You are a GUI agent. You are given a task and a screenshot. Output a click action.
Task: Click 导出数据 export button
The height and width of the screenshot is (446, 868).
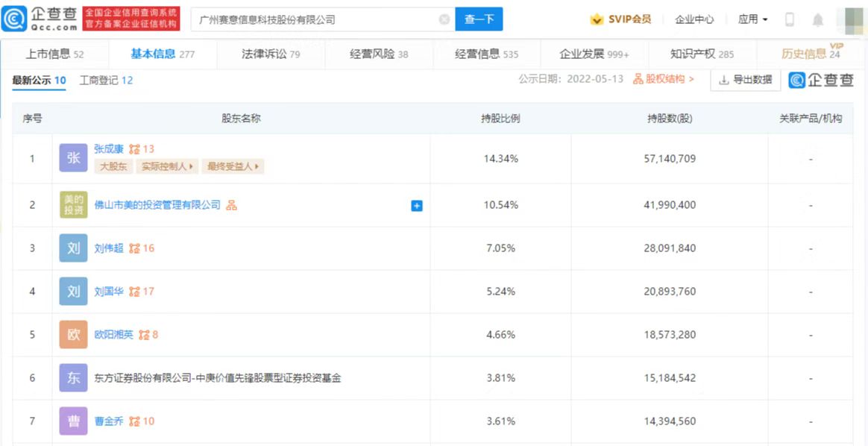(746, 80)
